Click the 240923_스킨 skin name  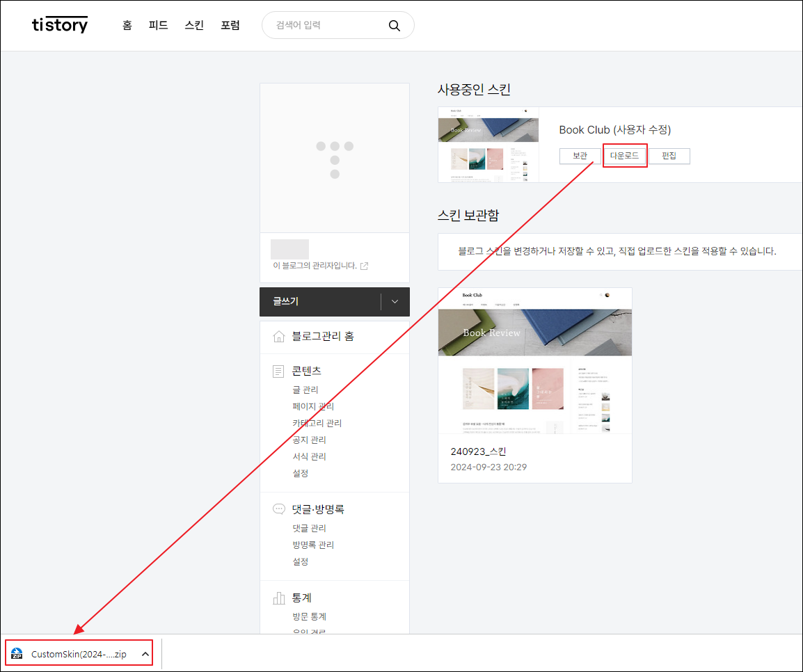478,451
